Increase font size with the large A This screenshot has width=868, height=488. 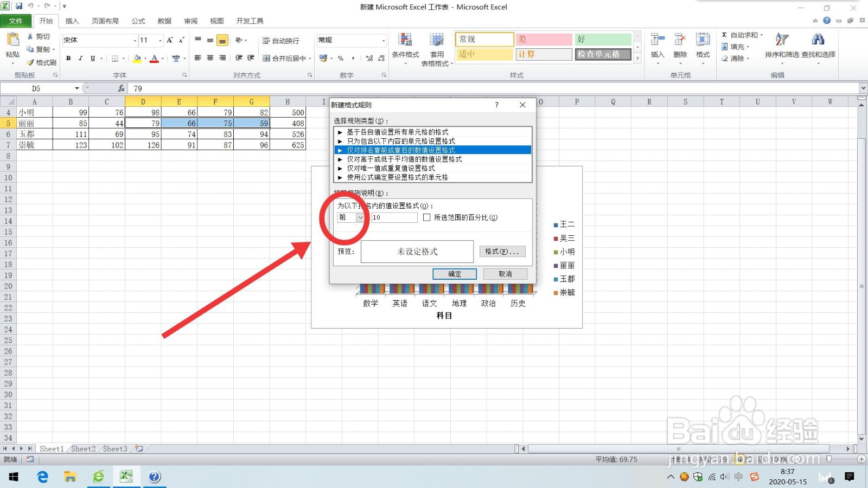170,40
